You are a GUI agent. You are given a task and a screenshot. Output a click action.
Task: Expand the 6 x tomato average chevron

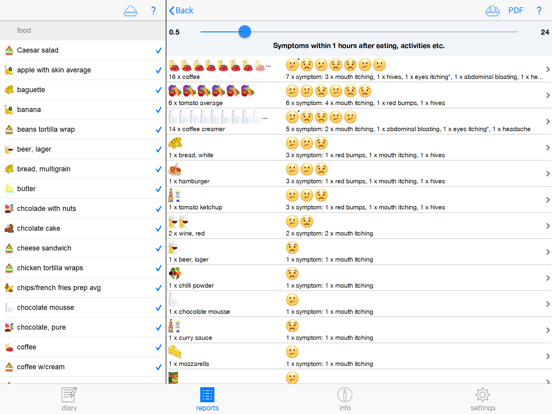(x=548, y=95)
